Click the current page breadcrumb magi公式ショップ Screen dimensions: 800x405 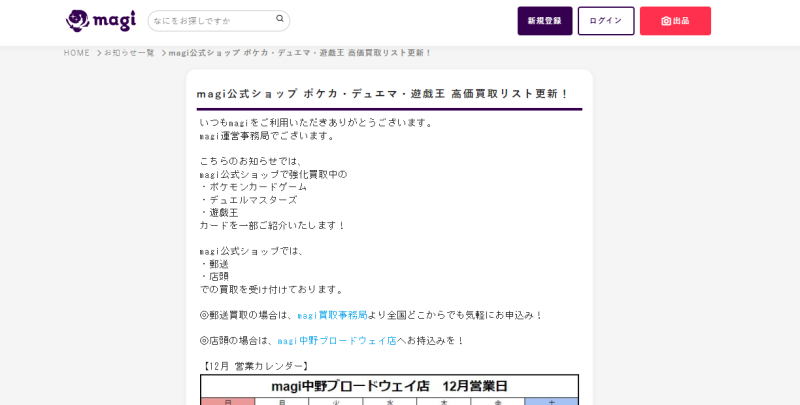[x=300, y=53]
